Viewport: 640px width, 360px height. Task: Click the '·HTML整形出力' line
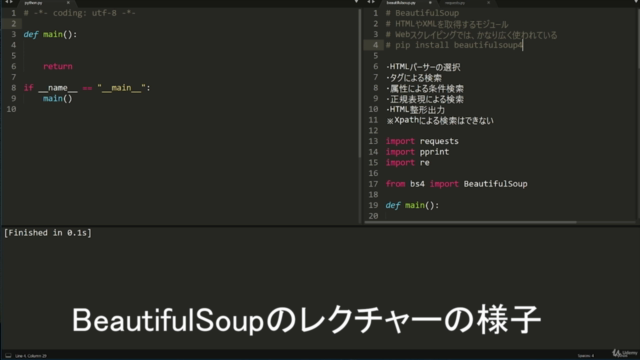(415, 109)
